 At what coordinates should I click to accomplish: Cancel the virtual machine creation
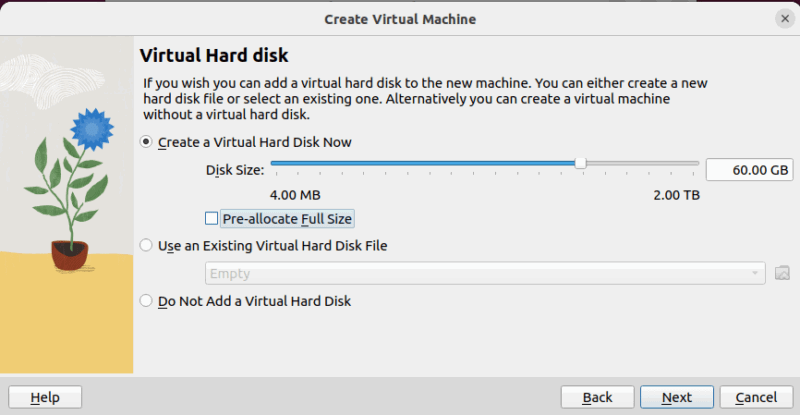click(x=756, y=397)
